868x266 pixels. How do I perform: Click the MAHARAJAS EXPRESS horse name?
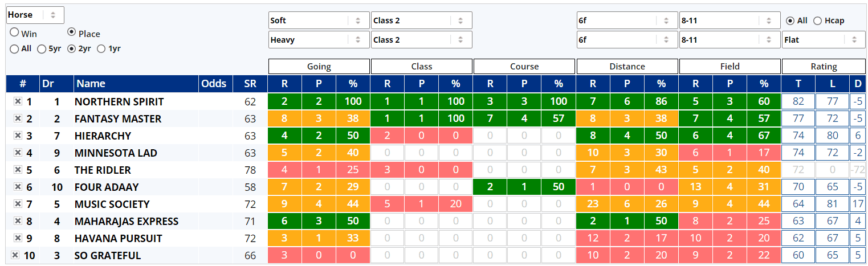coord(127,221)
